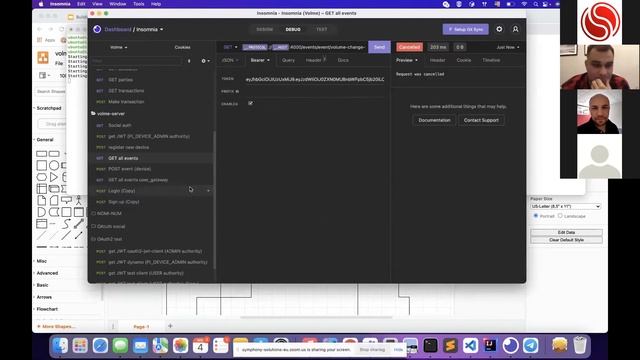Viewport: 640px width, 360px height.
Task: Open the Preview response dropdown
Action: (x=407, y=60)
